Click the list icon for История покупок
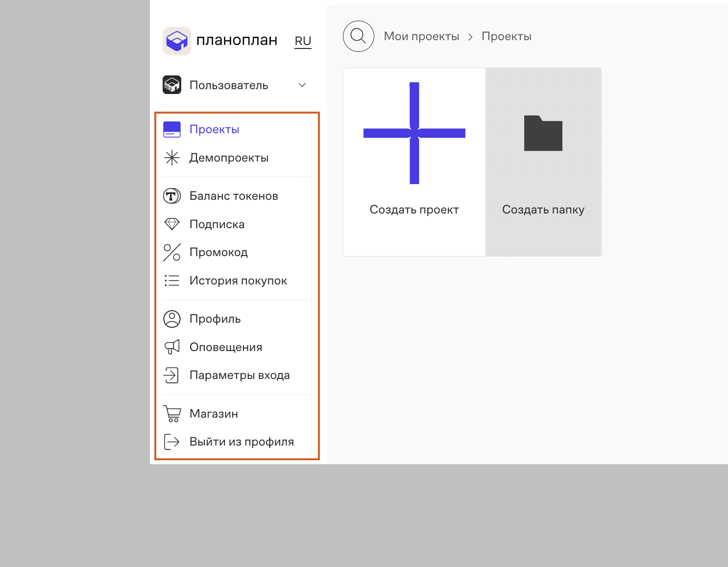728x567 pixels. coord(172,281)
